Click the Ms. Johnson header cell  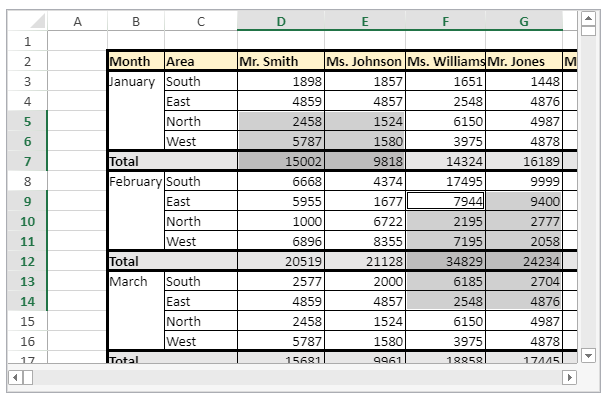tap(365, 61)
